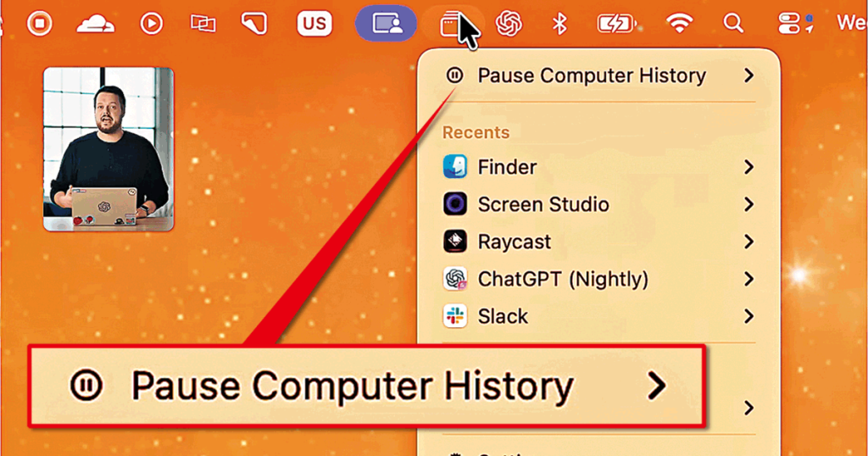Open Spotlight search magnifier icon
The height and width of the screenshot is (456, 868).
(733, 24)
